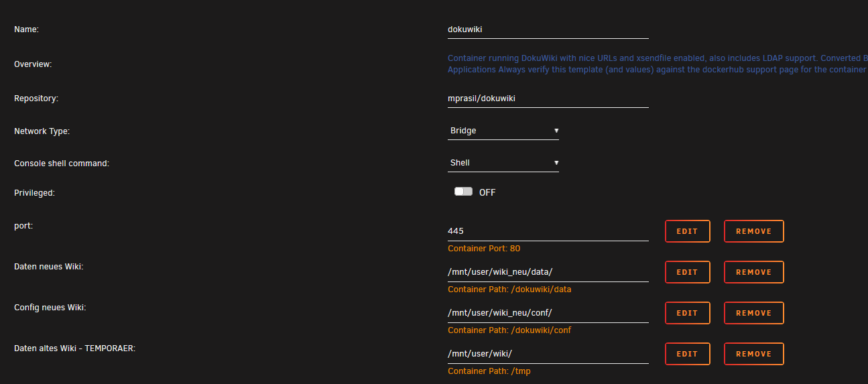The height and width of the screenshot is (384, 868).
Task: Click 'Container Path: /dokuwiki/conf' text
Action: coord(509,330)
